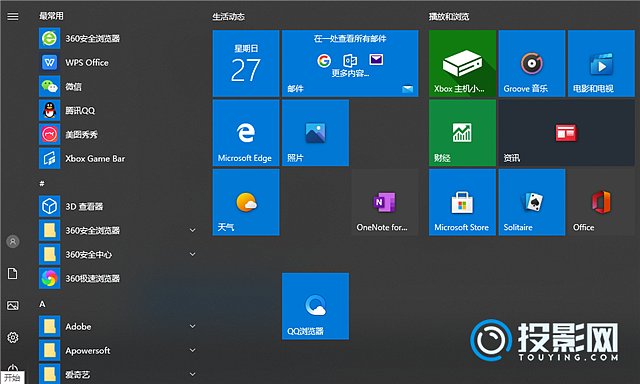Open the calendar tile showing 27
This screenshot has height=384, width=640.
[246, 64]
